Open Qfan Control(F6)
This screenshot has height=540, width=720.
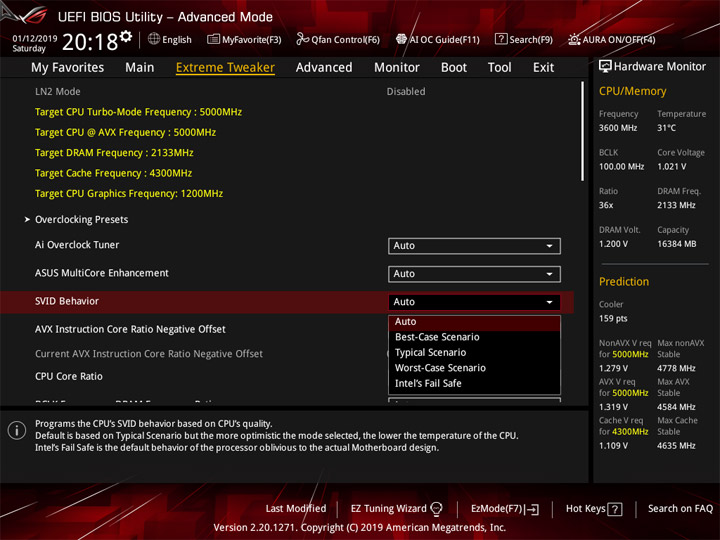click(338, 39)
